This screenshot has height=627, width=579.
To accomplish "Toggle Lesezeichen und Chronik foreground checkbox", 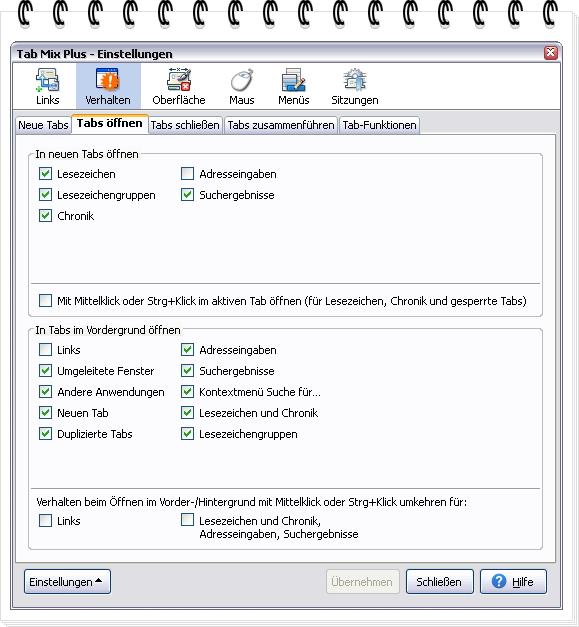I will pos(187,412).
